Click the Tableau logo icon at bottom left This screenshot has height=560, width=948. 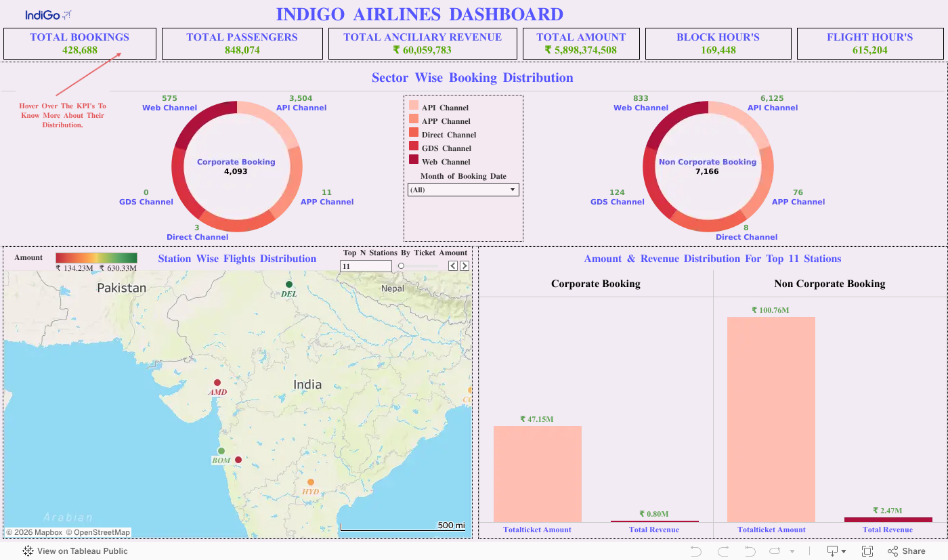point(28,551)
